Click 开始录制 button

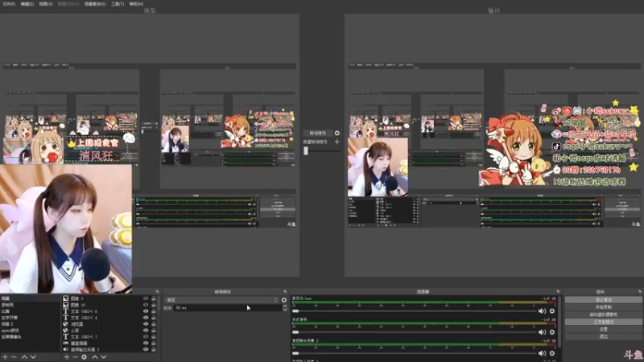603,307
